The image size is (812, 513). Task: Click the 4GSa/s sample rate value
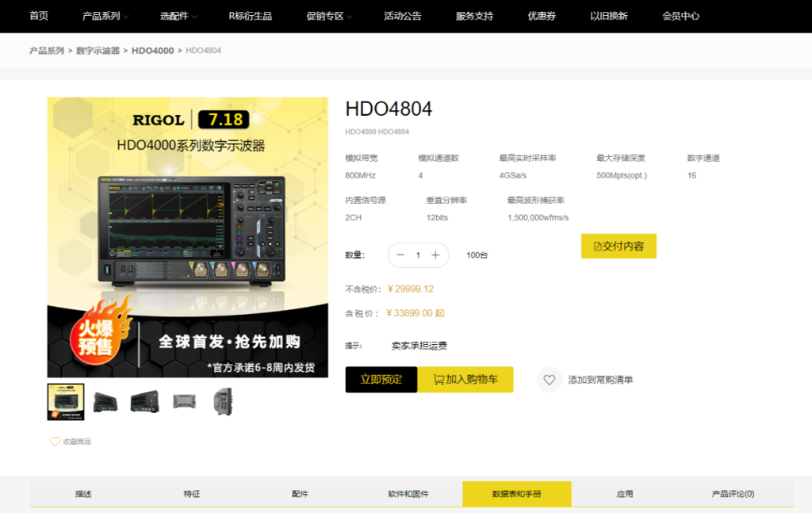pos(513,175)
